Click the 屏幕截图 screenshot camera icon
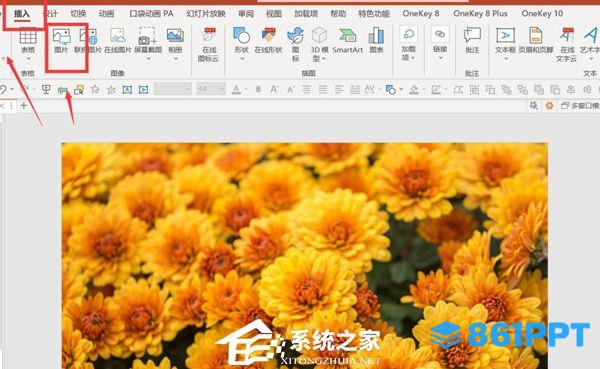This screenshot has height=369, width=600. (148, 36)
